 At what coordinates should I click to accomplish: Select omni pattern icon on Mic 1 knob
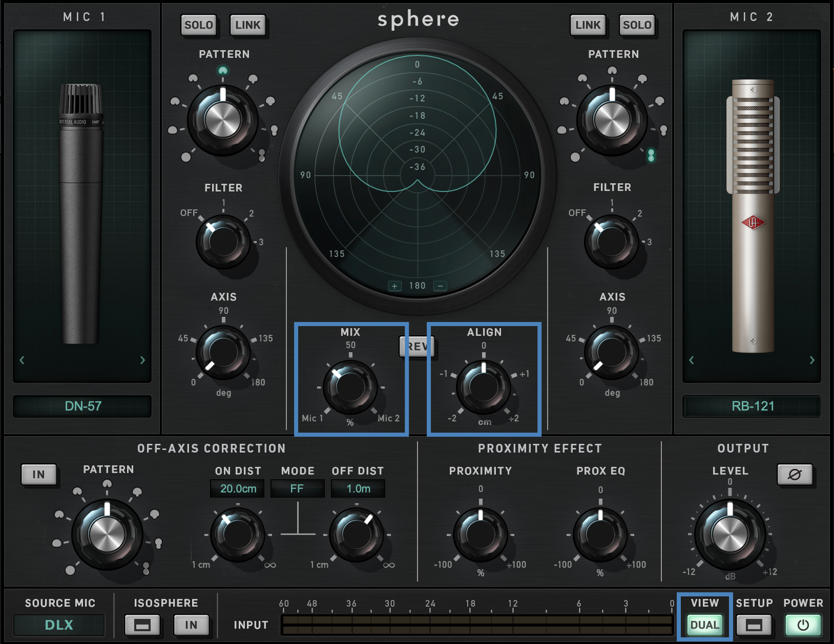186,157
